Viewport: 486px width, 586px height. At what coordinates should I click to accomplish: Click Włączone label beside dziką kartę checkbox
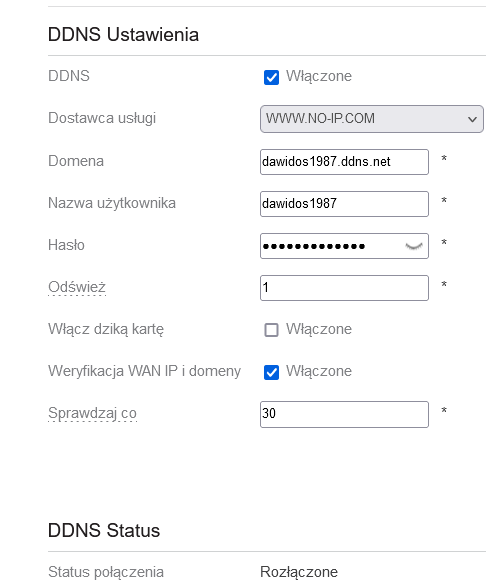tap(319, 329)
